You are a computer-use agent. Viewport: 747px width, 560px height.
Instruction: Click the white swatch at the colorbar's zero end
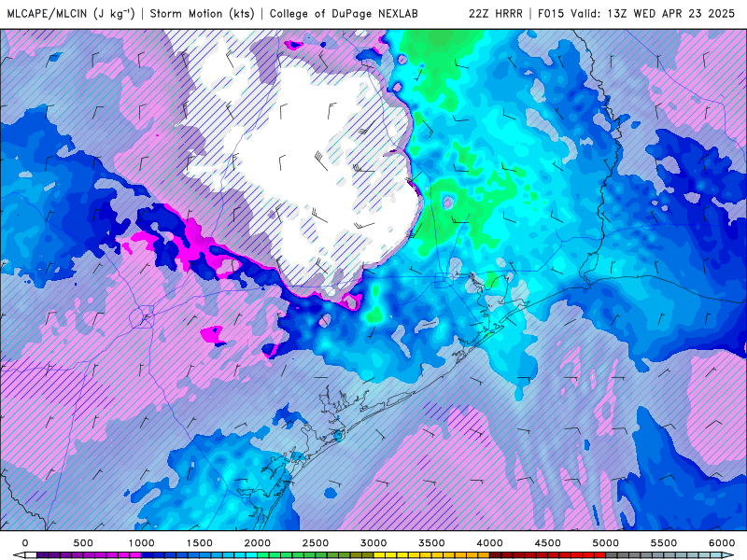click(x=31, y=555)
